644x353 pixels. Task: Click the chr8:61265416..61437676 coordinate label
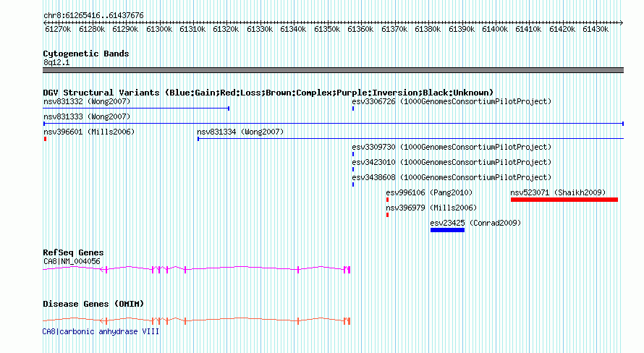point(93,16)
